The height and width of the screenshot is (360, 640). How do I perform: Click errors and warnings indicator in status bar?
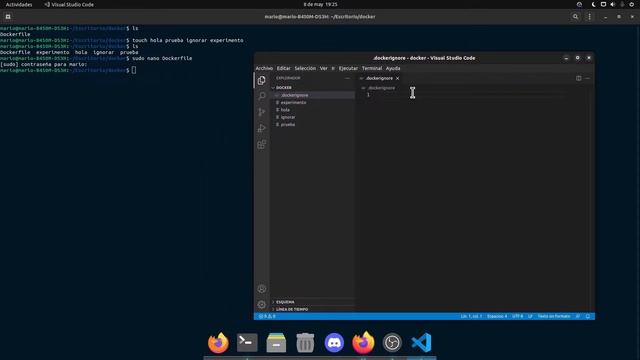point(267,316)
